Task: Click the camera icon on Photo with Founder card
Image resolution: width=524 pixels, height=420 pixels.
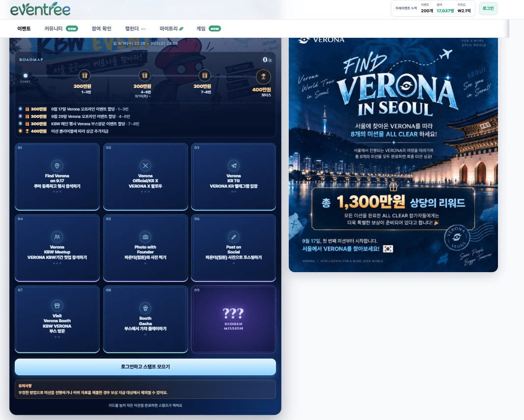Action: click(145, 237)
